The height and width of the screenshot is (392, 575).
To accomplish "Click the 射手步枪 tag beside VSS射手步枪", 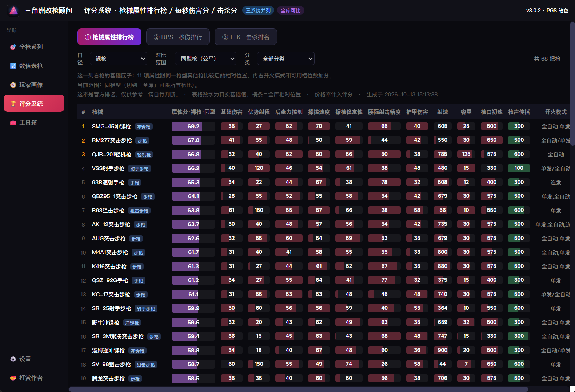I will point(139,169).
